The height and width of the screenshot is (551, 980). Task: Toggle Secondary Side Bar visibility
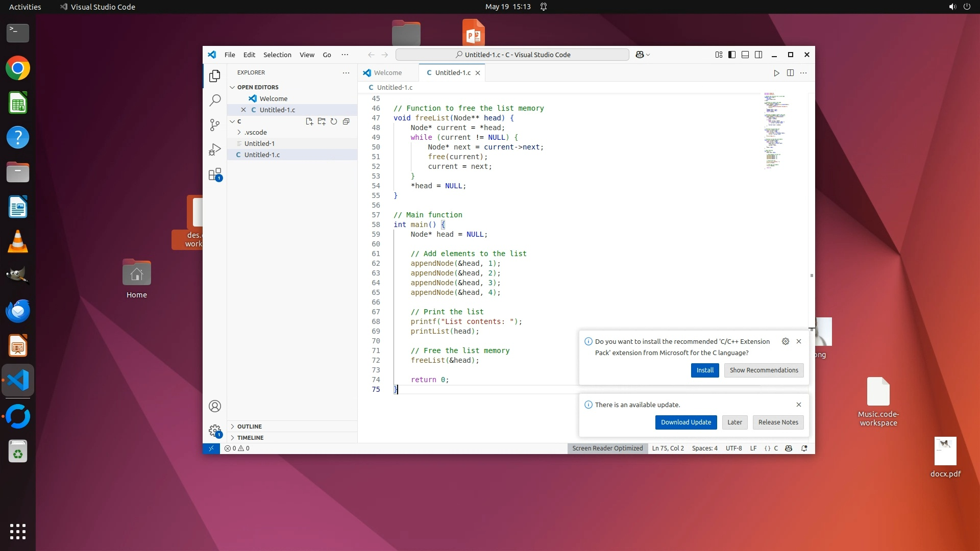(x=758, y=55)
